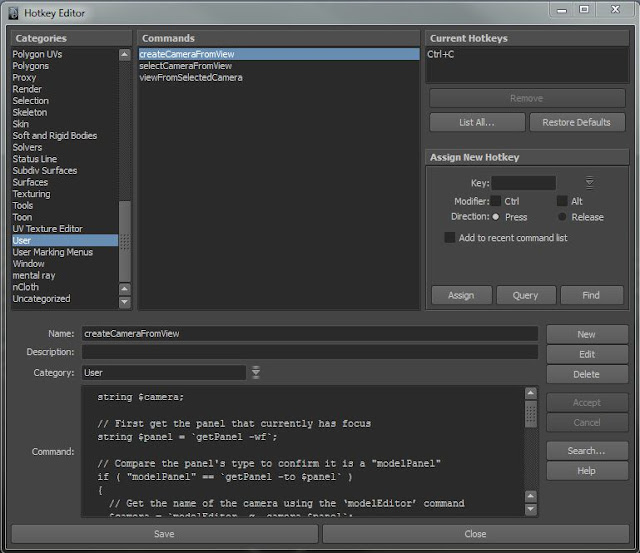Click in the Key input field
Viewport: 640px width, 553px height.
click(524, 183)
